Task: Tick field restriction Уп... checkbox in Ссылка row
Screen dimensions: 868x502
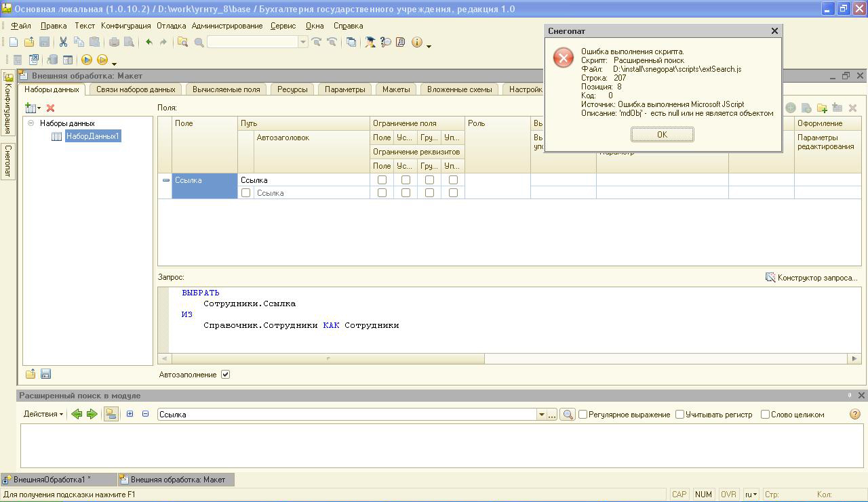Action: pyautogui.click(x=453, y=180)
